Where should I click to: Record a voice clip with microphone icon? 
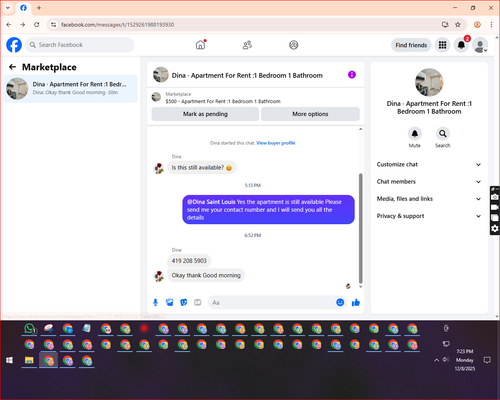pyautogui.click(x=155, y=302)
